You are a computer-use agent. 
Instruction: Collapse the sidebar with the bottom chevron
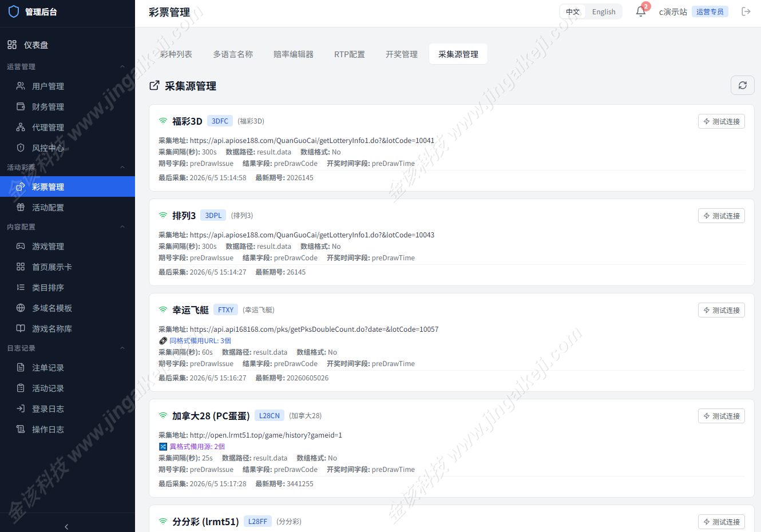[x=66, y=526]
